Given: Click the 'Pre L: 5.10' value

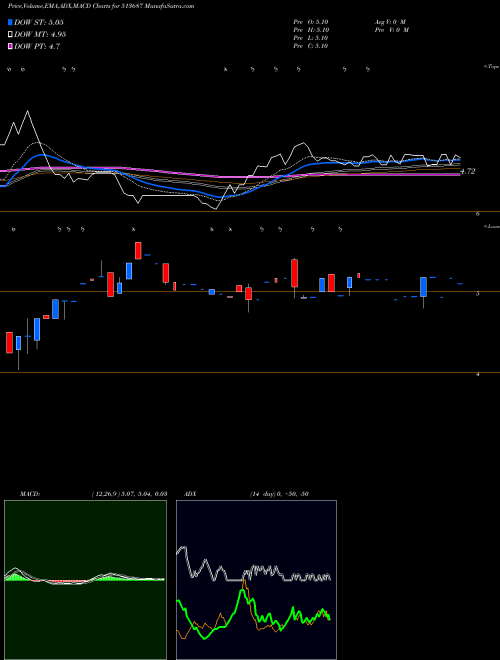Looking at the screenshot, I should [311, 38].
